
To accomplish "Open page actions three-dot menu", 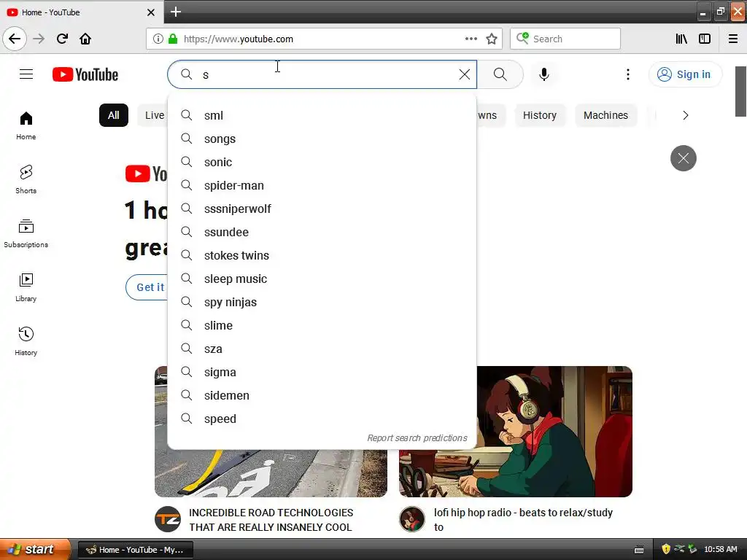I will (471, 39).
